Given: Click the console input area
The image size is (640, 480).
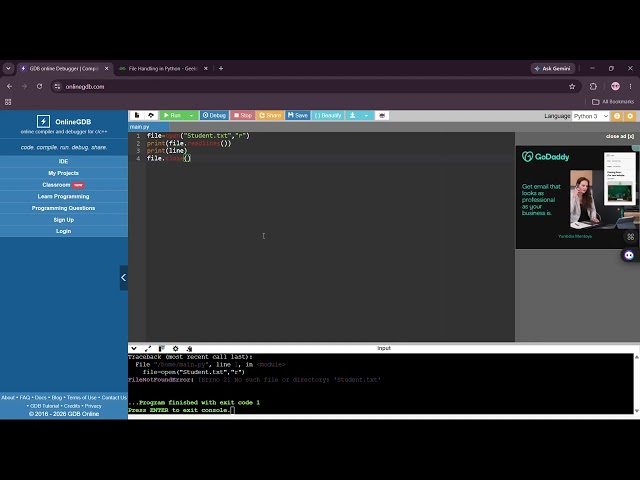Looking at the screenshot, I should (x=381, y=384).
